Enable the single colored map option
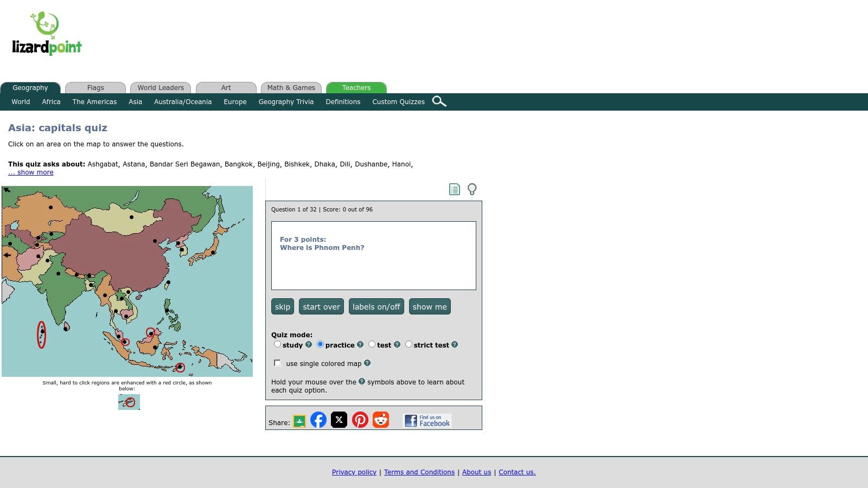Screen dimensions: 868x488 [x=277, y=363]
